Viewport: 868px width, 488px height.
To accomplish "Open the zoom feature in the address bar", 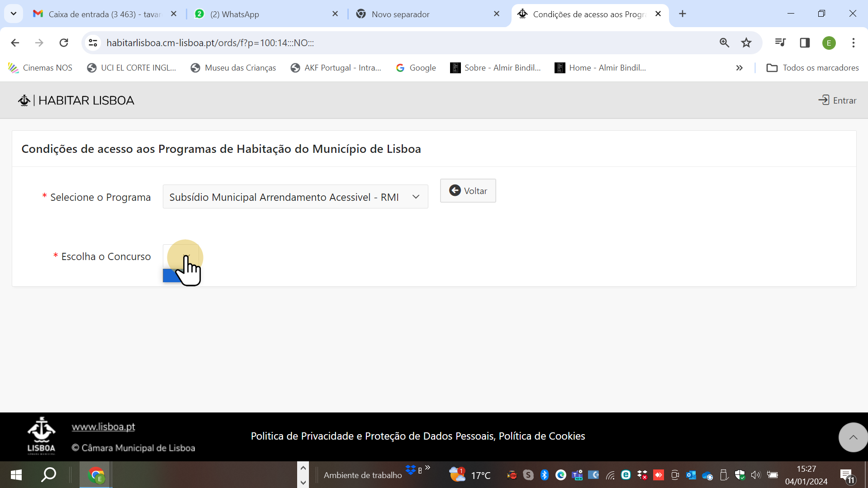I will coord(724,43).
